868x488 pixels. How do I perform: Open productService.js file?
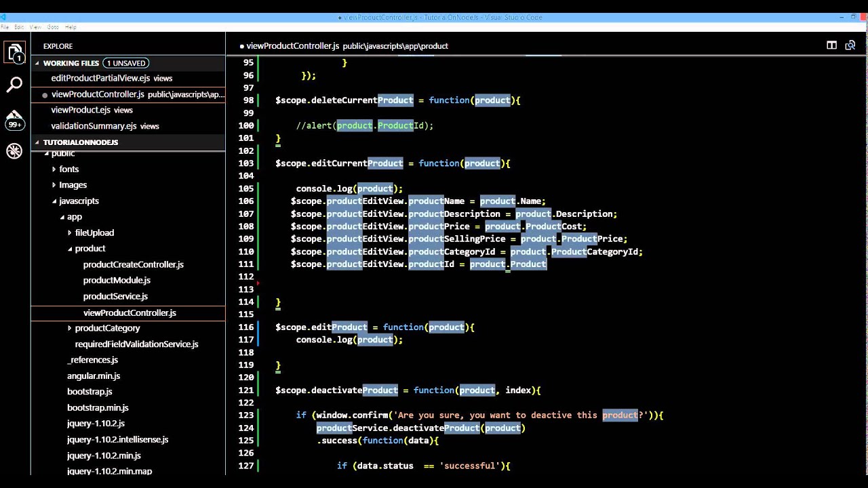[115, 296]
